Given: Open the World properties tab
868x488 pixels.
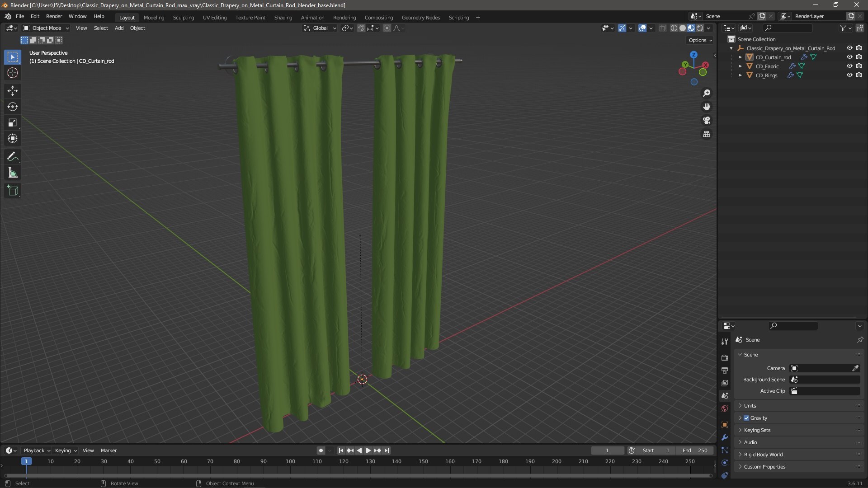Looking at the screenshot, I should click(725, 408).
